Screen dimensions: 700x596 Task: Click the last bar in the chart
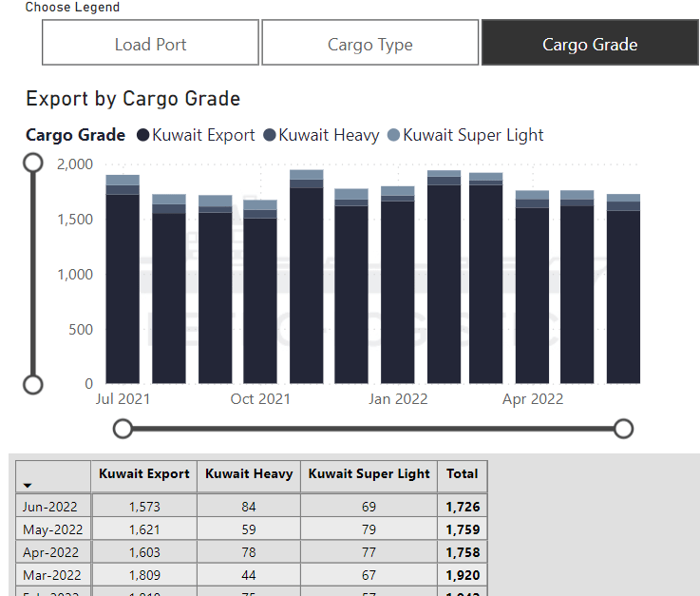[x=623, y=295]
